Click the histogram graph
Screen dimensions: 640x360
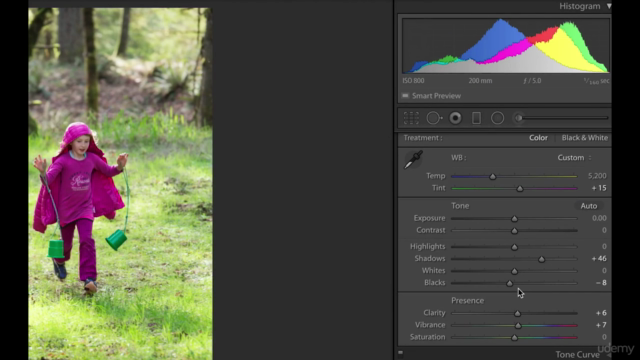[x=506, y=46]
